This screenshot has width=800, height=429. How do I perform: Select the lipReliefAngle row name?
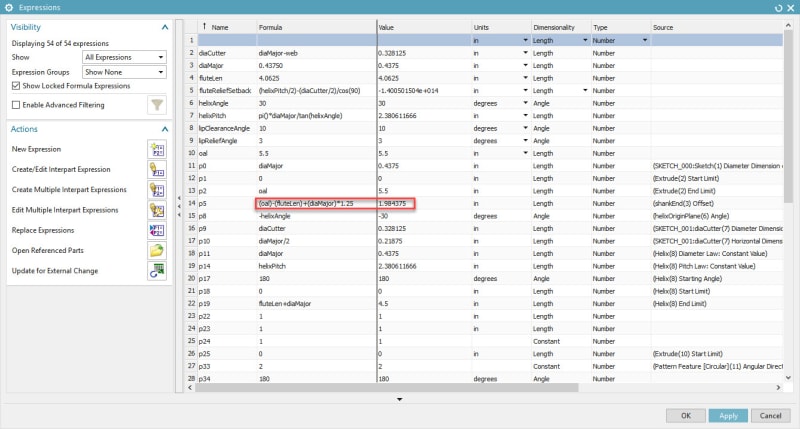pyautogui.click(x=218, y=141)
